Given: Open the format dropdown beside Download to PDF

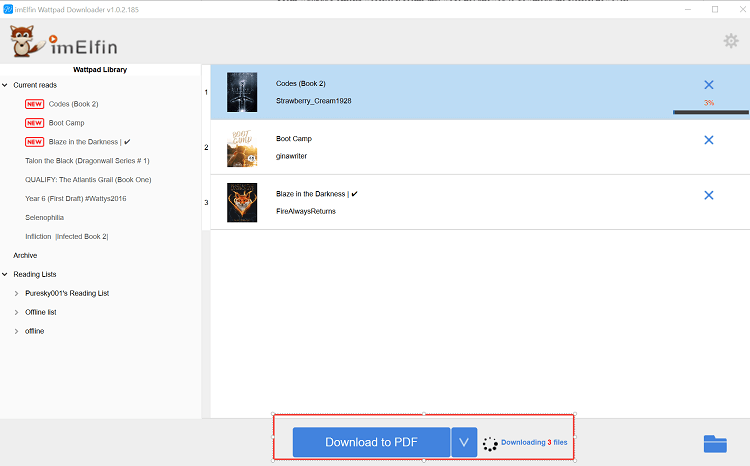Looking at the screenshot, I should [464, 442].
